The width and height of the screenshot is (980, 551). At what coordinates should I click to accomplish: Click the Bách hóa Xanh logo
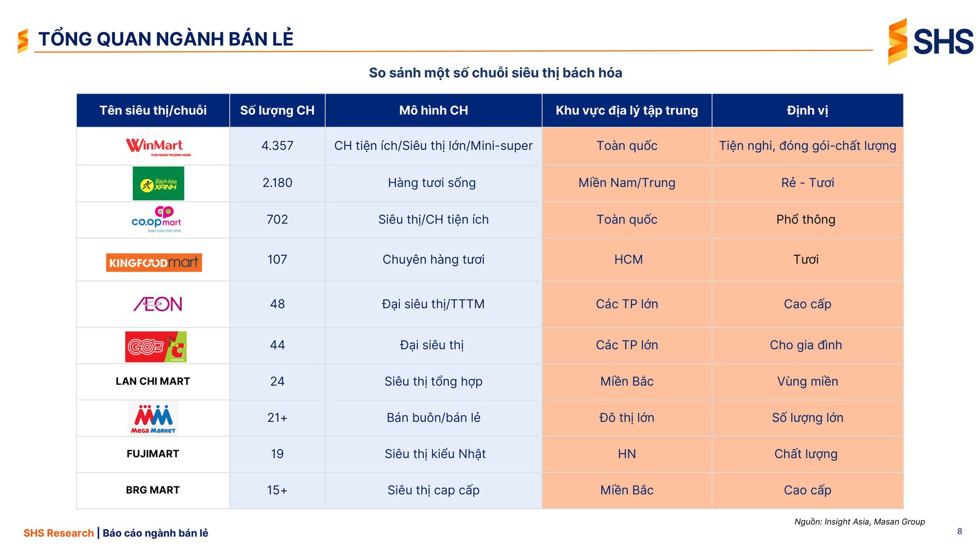point(158,184)
